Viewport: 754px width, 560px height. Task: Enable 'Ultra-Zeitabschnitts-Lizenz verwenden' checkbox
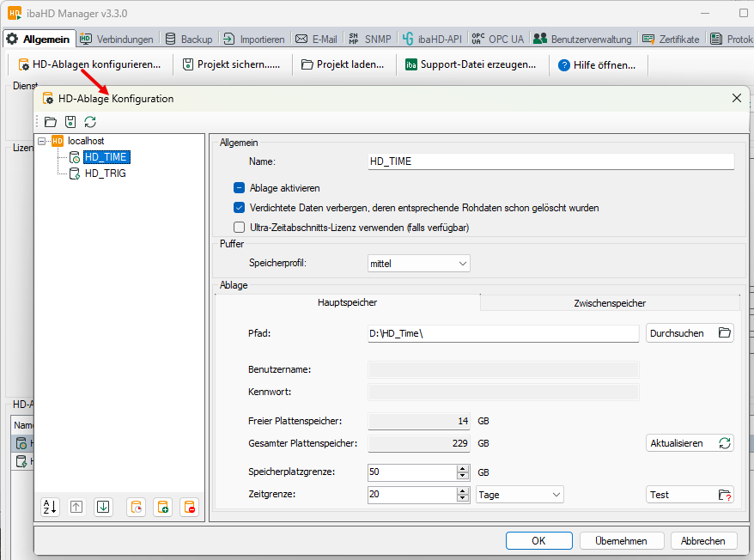[240, 228]
